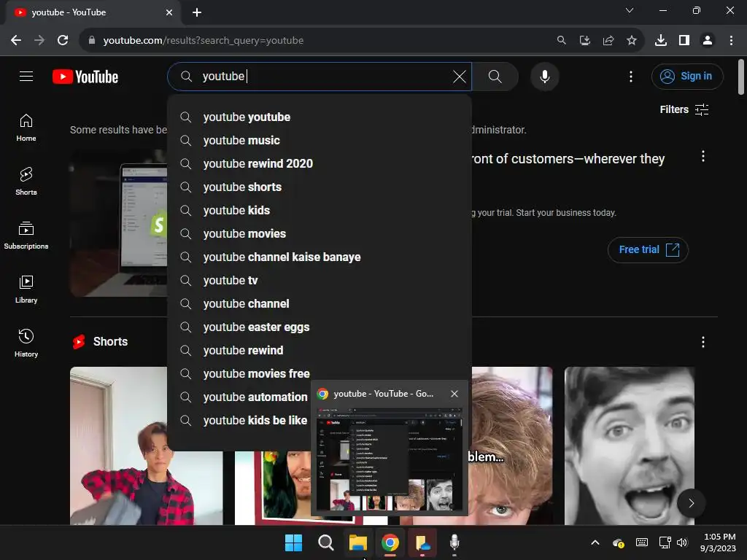Click the address bar URL
The image size is (747, 560).
[203, 41]
